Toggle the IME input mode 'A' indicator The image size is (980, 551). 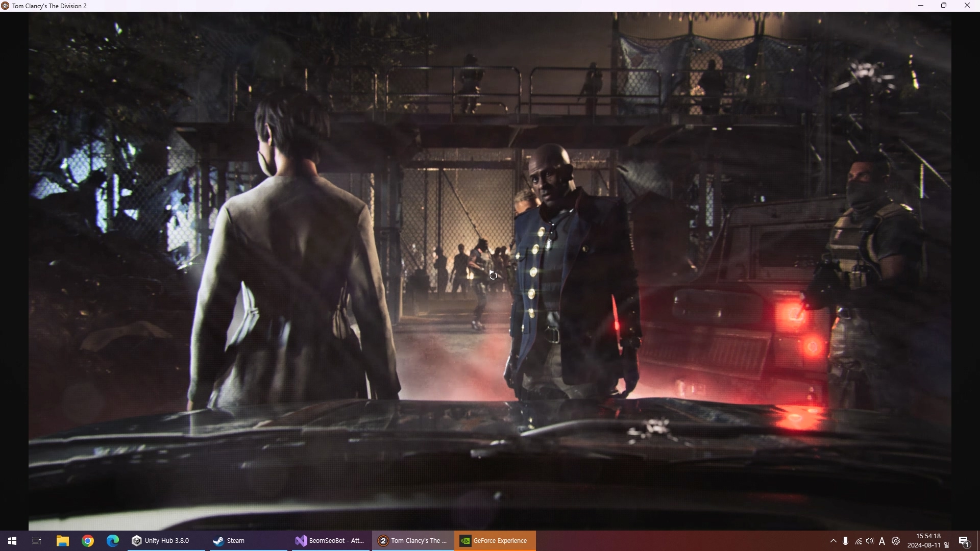click(x=882, y=541)
